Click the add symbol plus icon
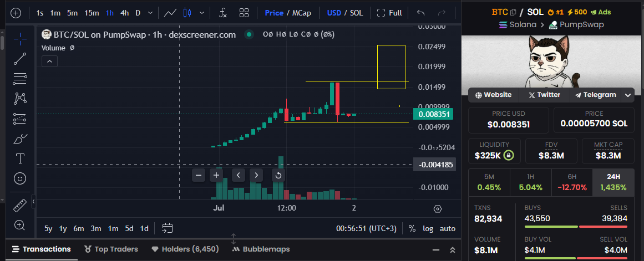The height and width of the screenshot is (261, 644). click(x=16, y=13)
